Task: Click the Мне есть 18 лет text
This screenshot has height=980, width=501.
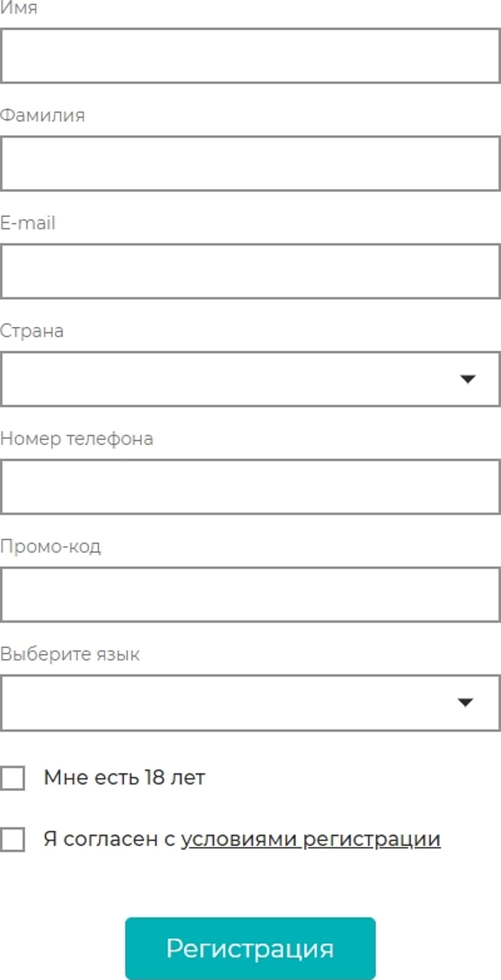Action: [x=124, y=778]
